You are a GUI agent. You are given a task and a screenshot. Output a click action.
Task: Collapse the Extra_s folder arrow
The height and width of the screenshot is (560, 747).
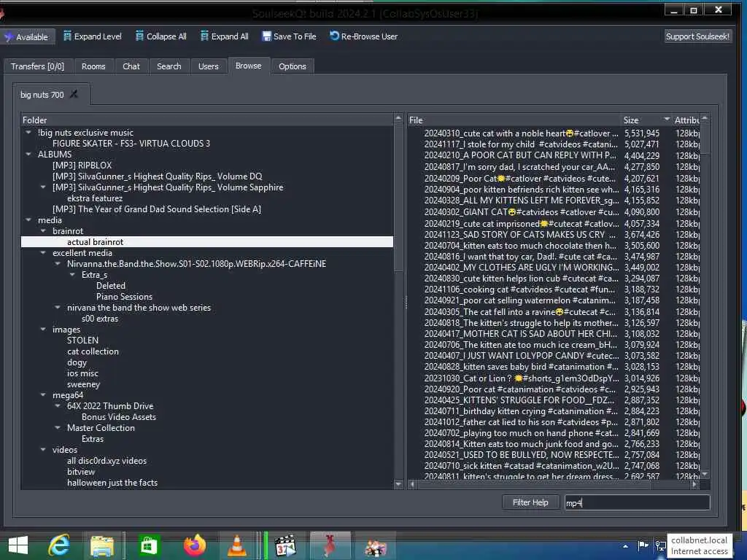tap(72, 275)
